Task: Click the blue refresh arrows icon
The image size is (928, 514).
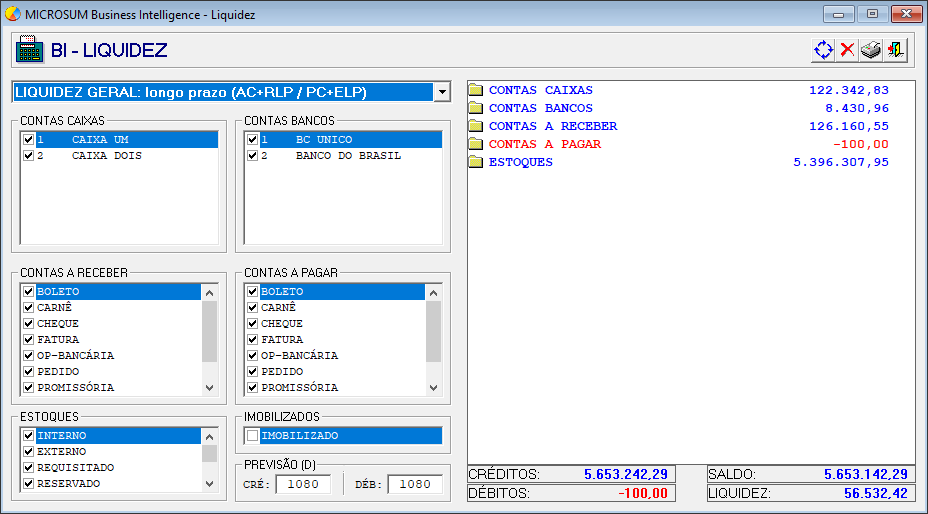Action: pos(823,50)
